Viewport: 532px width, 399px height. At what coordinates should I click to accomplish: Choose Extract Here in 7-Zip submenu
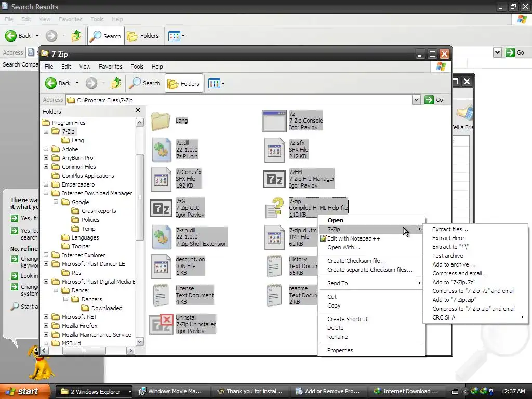[475, 238]
